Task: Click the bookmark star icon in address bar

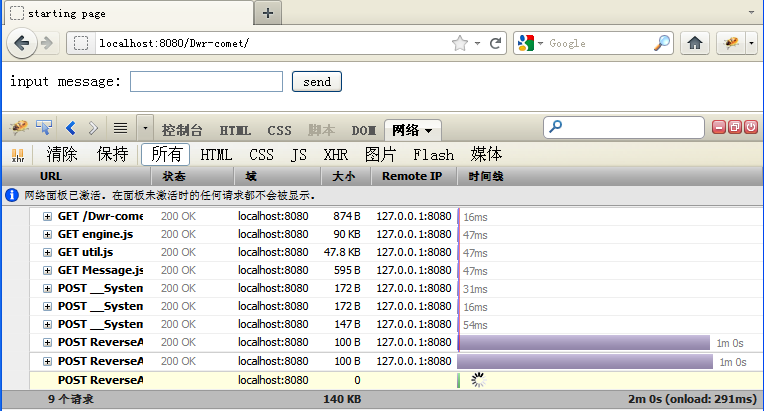Action: (459, 43)
